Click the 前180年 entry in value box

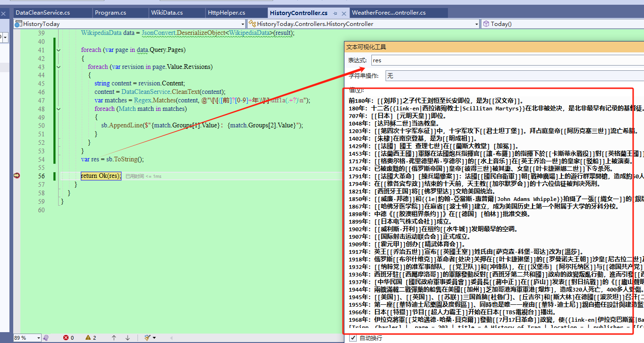click(436, 101)
